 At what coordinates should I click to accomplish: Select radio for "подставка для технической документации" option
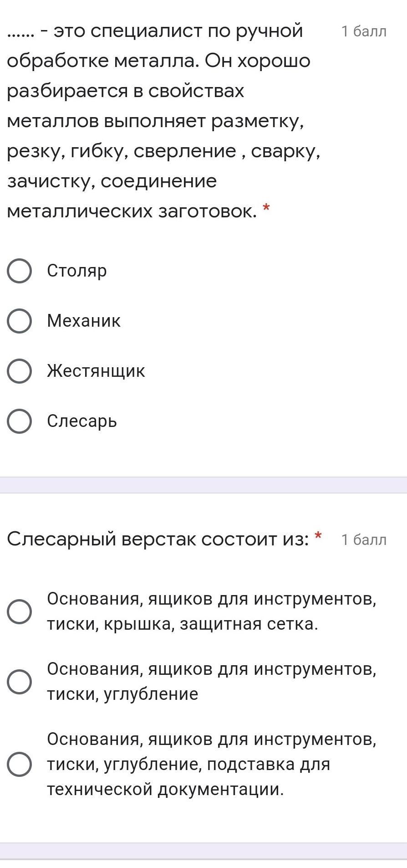click(19, 764)
